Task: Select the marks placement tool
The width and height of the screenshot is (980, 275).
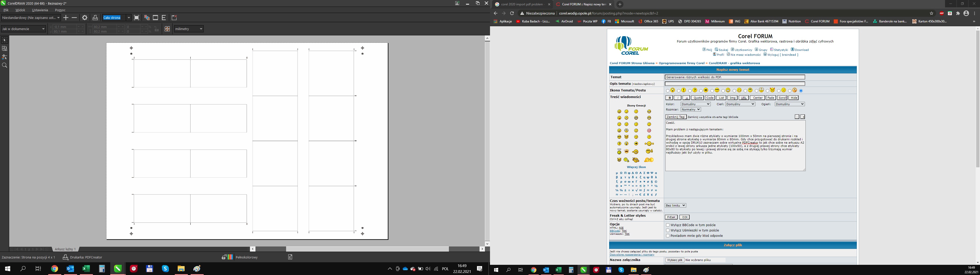Action: (5, 57)
